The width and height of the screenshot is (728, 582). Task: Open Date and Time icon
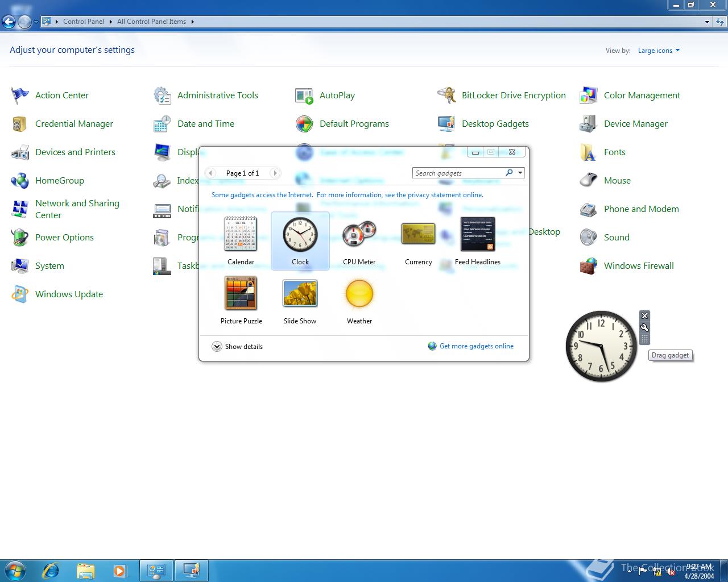coord(162,124)
